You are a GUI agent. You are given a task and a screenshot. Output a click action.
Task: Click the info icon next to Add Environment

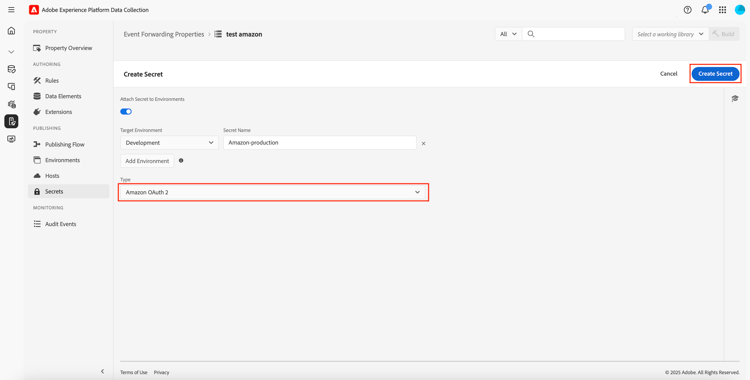click(181, 161)
